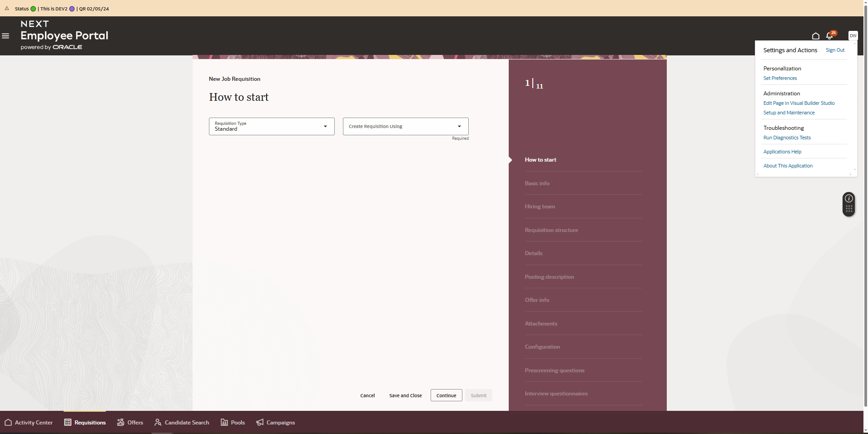This screenshot has width=868, height=434.
Task: Select the Requisition structure step
Action: point(551,230)
